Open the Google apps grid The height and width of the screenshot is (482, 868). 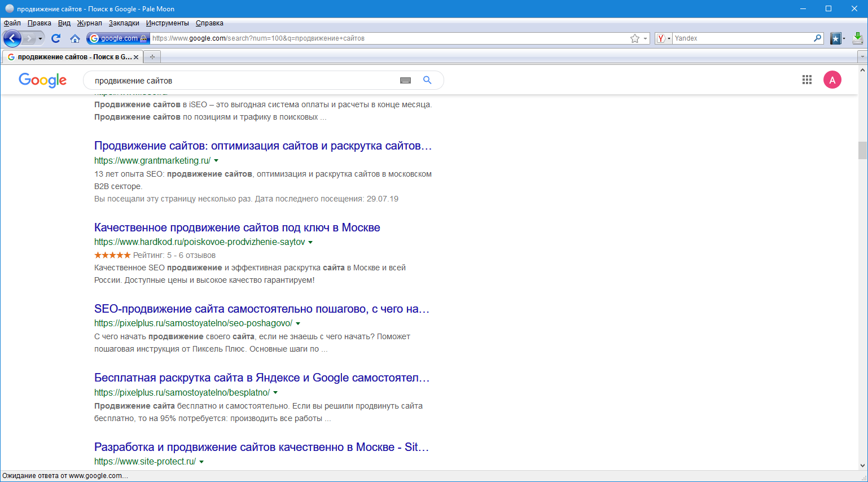click(807, 80)
